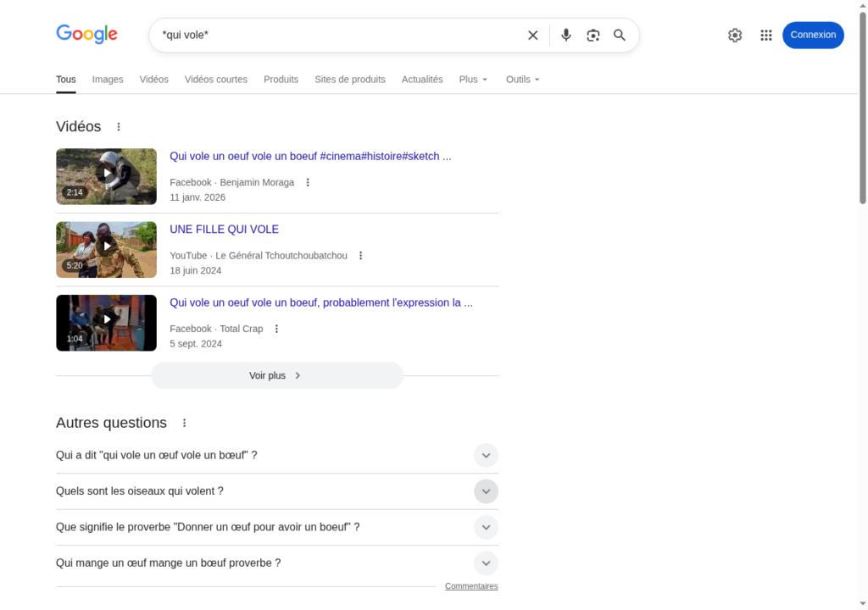Screen dimensions: 868x610
Task: Open the Google apps grid icon
Action: pyautogui.click(x=766, y=36)
